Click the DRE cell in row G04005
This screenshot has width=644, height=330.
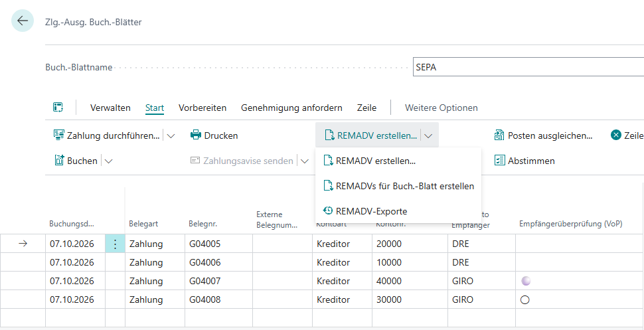click(482, 244)
